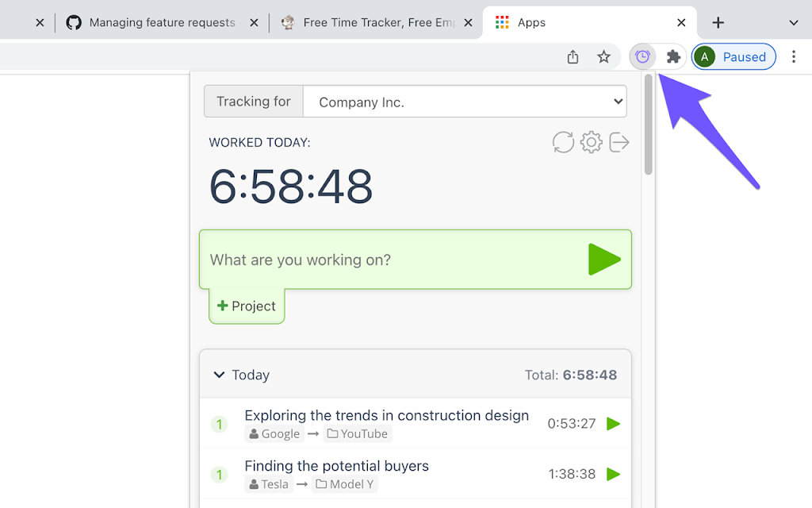Click the What are you working on field

pyautogui.click(x=393, y=260)
